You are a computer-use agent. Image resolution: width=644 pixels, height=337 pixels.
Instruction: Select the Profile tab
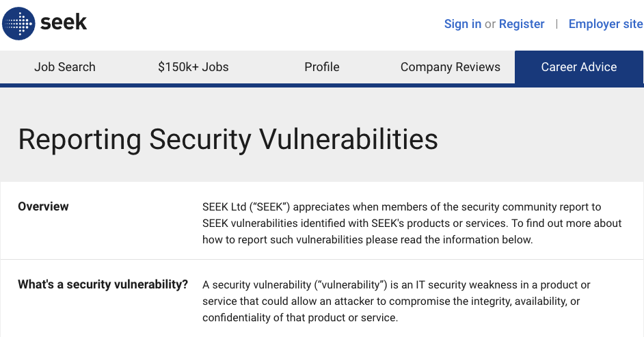click(322, 67)
